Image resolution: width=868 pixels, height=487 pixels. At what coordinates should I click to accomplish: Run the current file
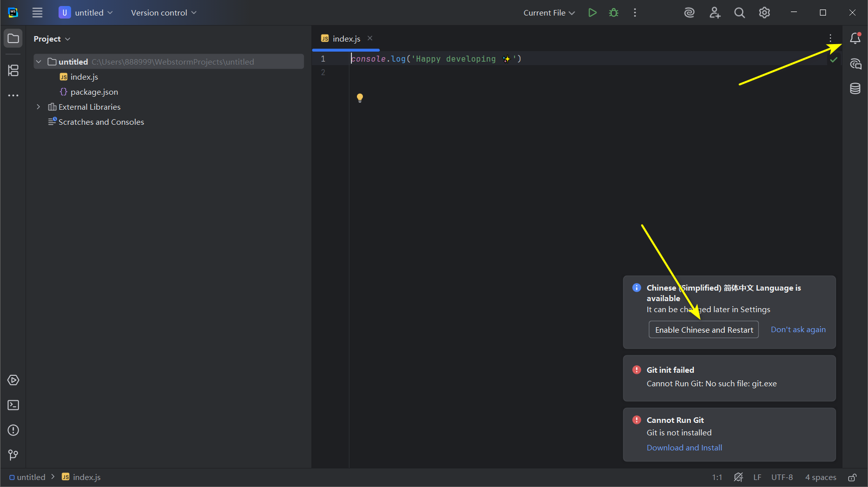tap(593, 13)
